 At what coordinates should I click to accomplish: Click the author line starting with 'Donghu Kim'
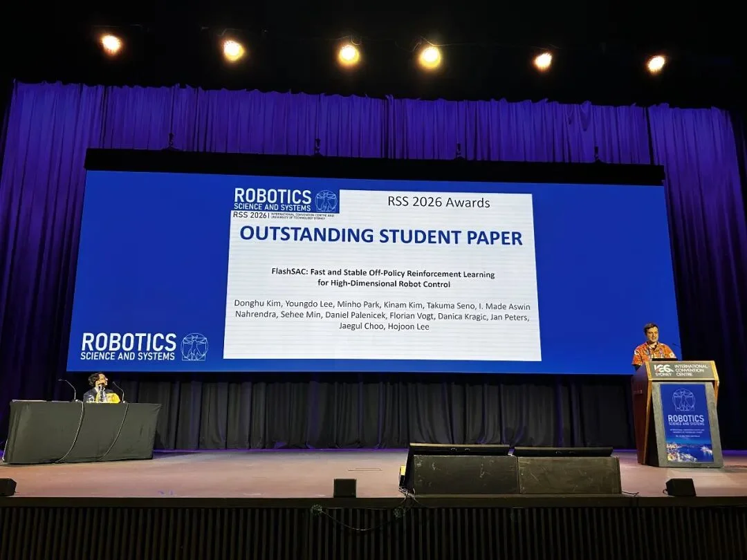(382, 306)
